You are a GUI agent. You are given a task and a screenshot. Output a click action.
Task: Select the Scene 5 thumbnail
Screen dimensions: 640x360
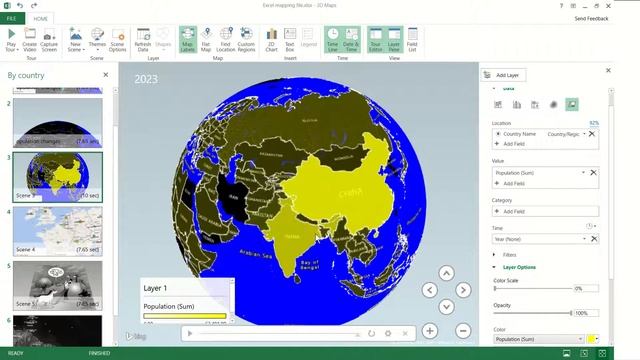[x=58, y=285]
